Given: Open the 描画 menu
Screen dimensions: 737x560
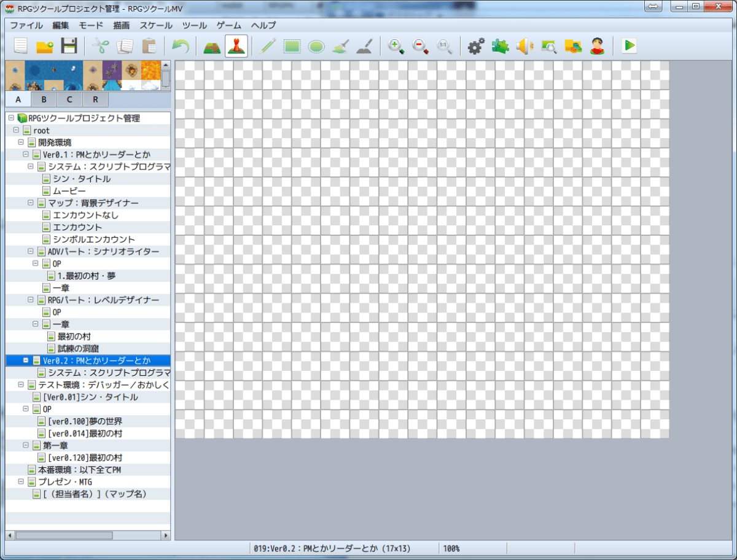Looking at the screenshot, I should [122, 25].
